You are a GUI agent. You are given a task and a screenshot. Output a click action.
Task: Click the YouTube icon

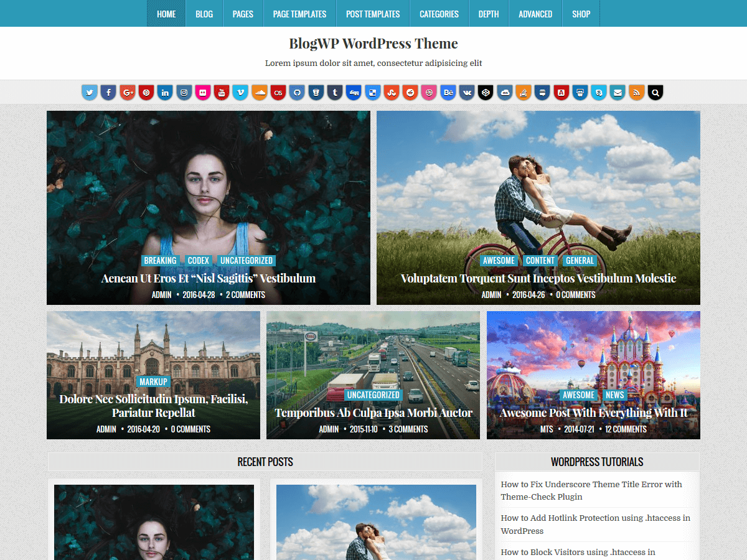222,93
